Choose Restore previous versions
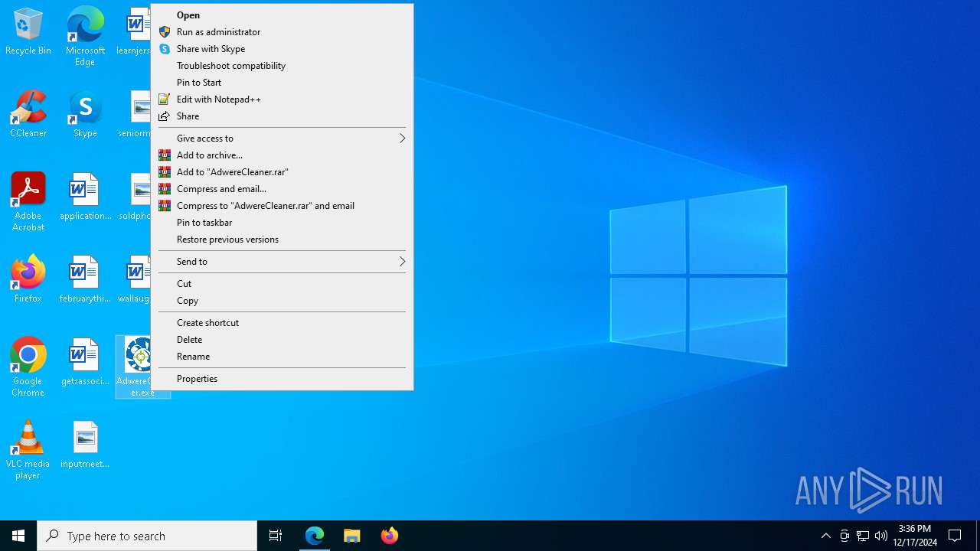The width and height of the screenshot is (980, 551). click(282, 239)
